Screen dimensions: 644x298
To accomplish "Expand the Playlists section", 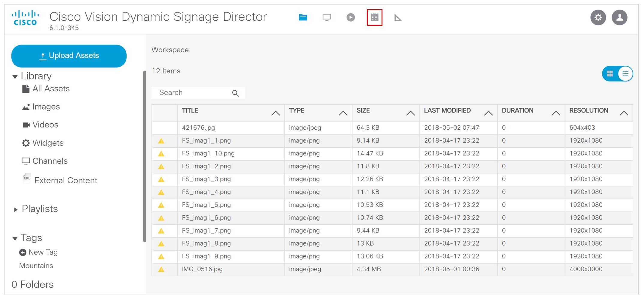I will click(x=16, y=209).
